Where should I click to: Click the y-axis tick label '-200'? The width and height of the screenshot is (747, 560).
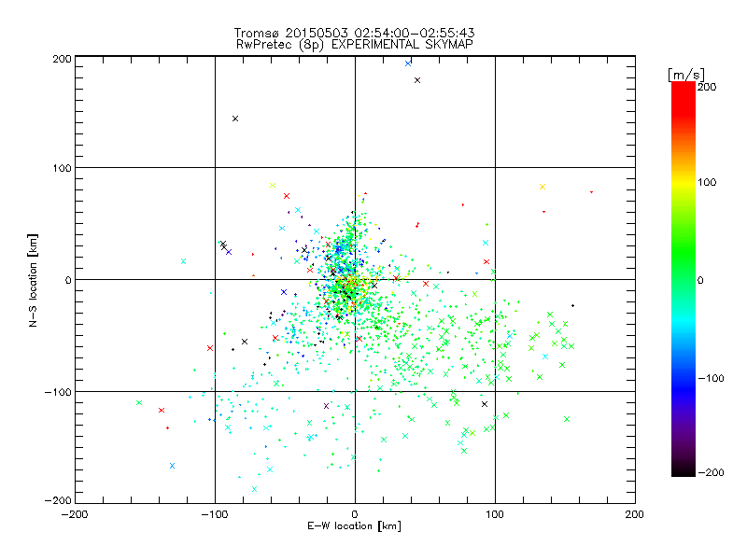pyautogui.click(x=58, y=500)
